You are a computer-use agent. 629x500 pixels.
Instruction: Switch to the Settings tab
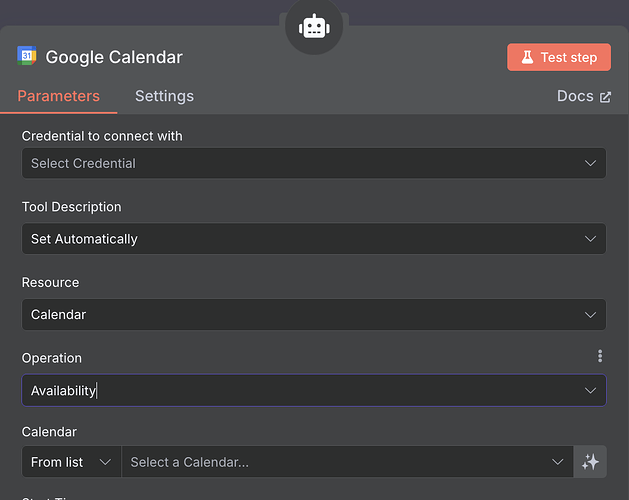point(164,96)
